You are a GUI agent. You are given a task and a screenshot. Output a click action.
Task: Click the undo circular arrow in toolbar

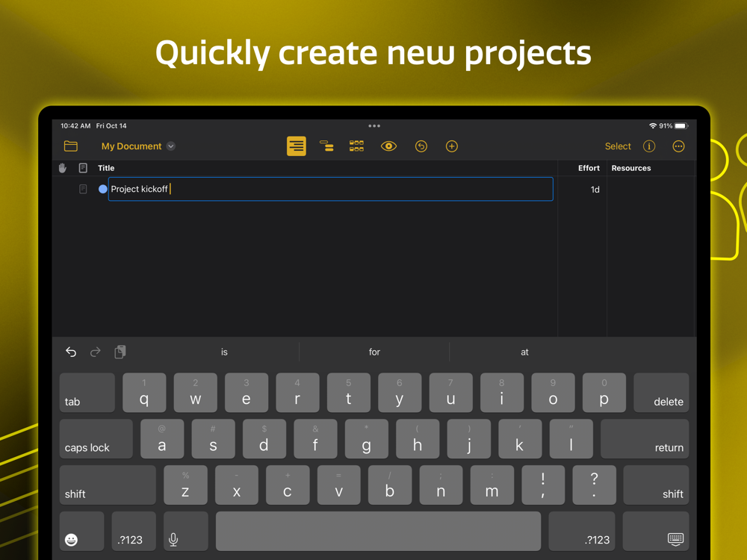(x=421, y=146)
